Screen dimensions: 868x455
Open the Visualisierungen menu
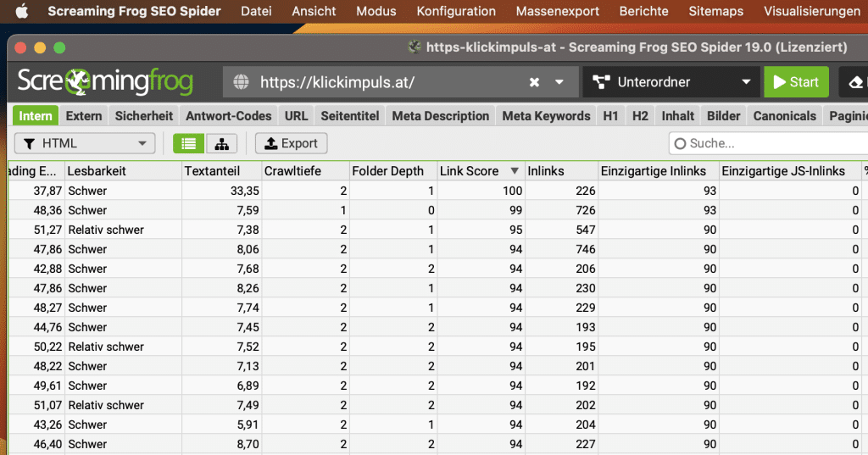811,11
